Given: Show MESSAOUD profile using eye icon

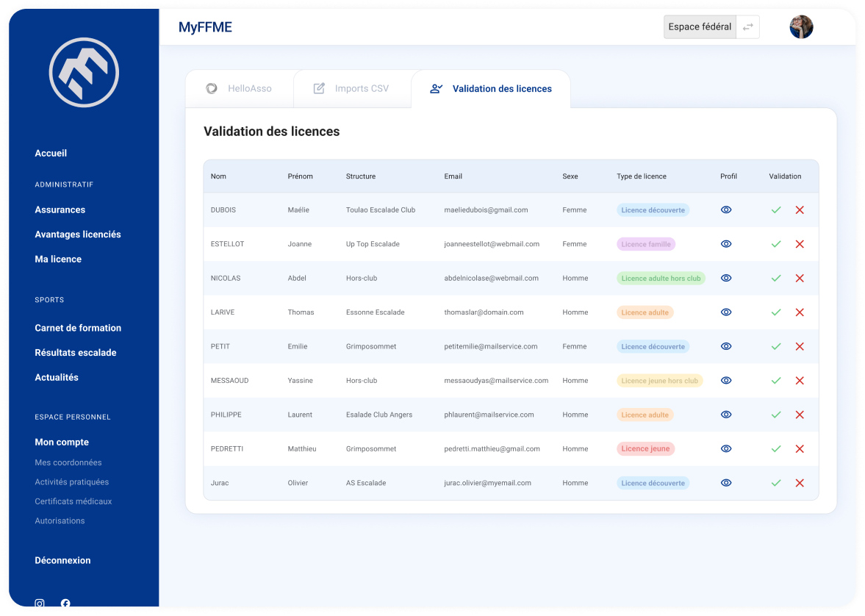Looking at the screenshot, I should (726, 381).
